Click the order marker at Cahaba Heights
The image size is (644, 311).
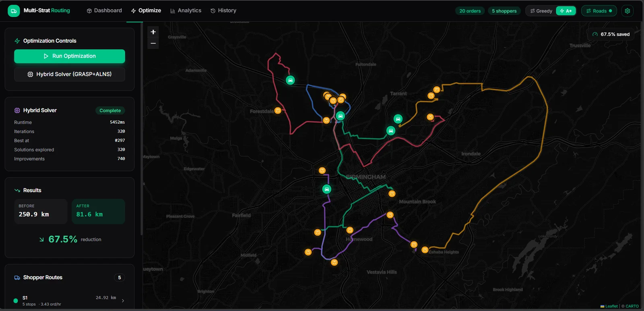click(x=425, y=250)
